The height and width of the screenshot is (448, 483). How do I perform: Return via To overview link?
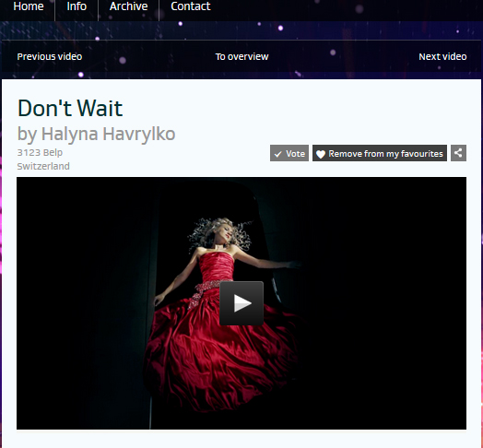click(x=241, y=57)
